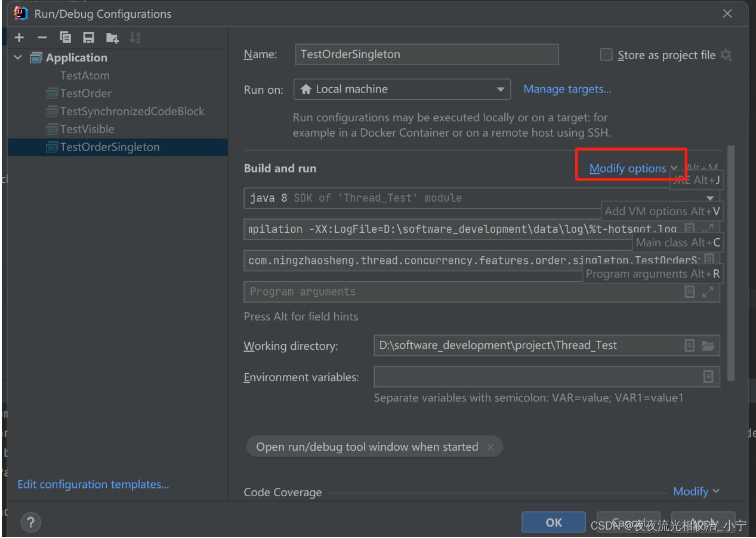The image size is (756, 538).
Task: Click the folder browse icon for Working directory
Action: [708, 345]
